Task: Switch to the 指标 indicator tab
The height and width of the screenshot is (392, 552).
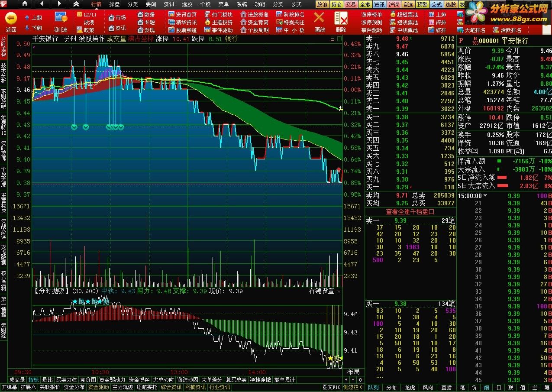Action: point(33,380)
